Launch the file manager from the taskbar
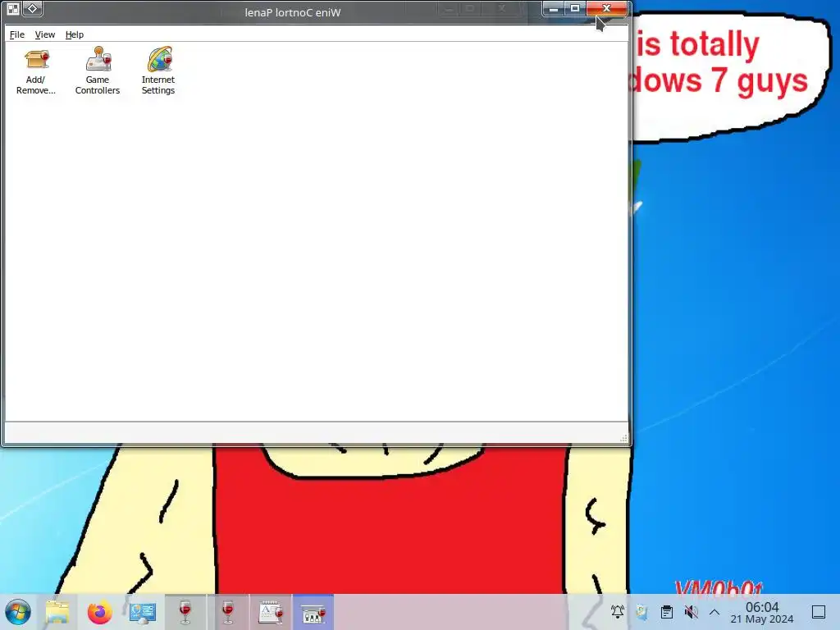 point(57,612)
